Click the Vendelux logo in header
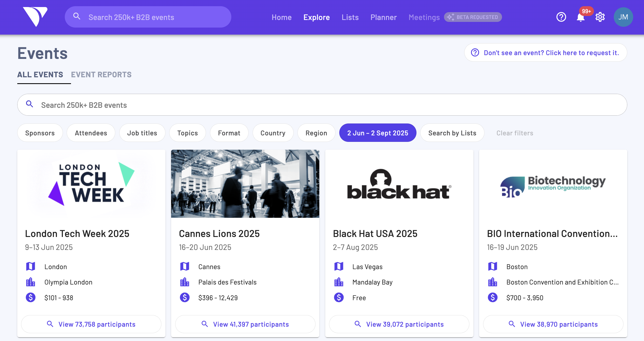Viewport: 644px width, 341px height. pos(35,17)
